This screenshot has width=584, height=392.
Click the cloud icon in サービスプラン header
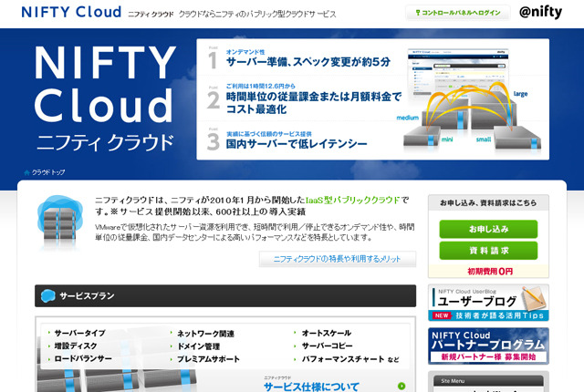(x=48, y=295)
